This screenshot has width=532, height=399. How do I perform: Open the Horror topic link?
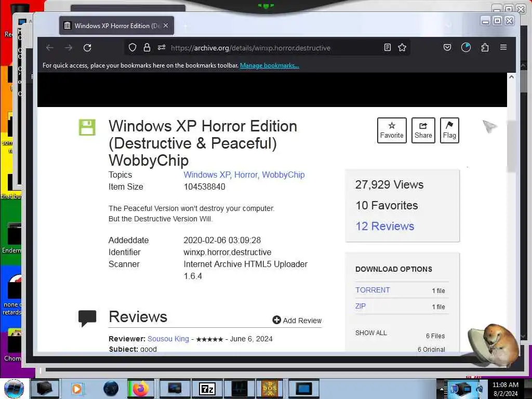point(246,175)
